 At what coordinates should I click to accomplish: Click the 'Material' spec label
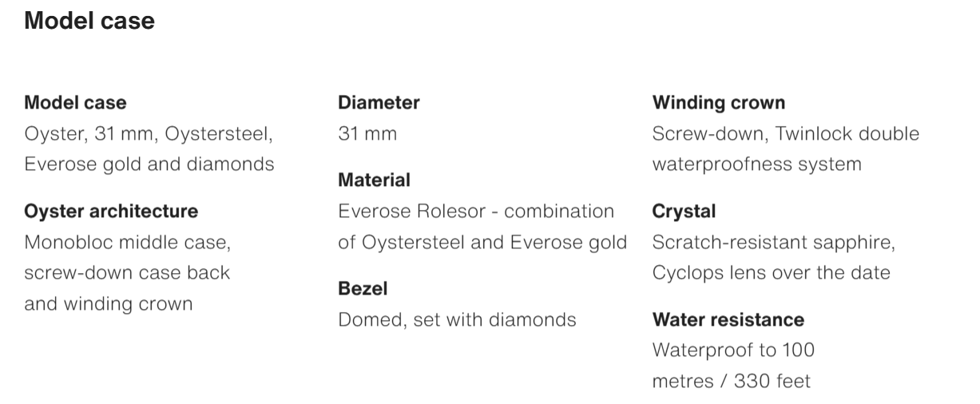tap(374, 180)
